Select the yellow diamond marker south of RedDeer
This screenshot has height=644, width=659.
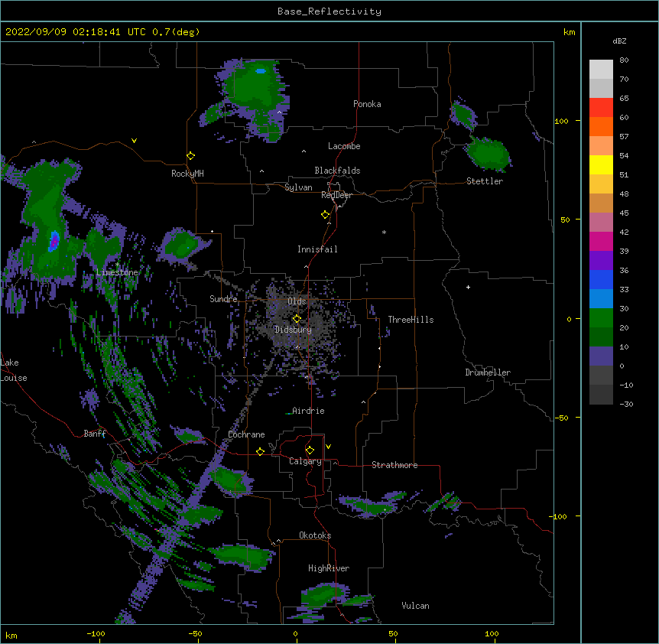[x=325, y=215]
